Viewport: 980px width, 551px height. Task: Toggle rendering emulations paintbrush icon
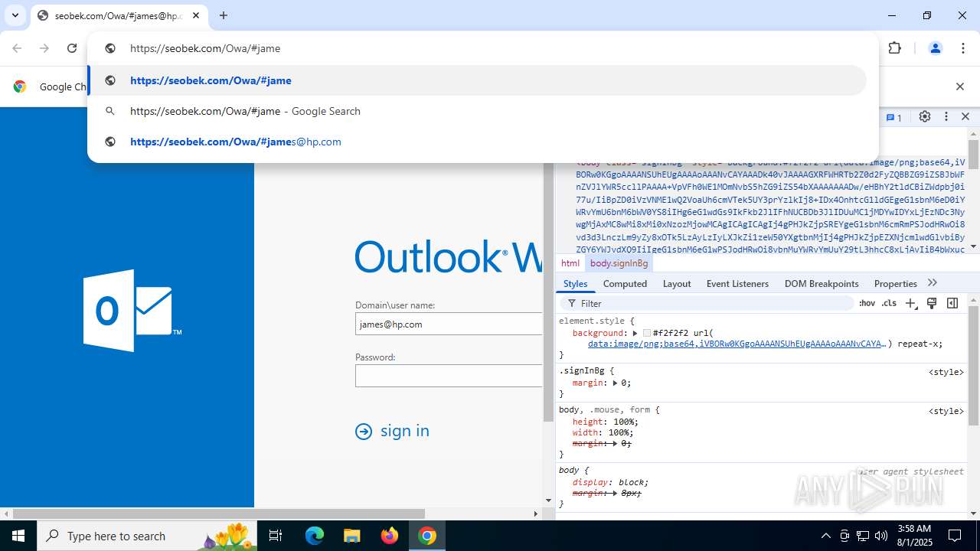pos(932,303)
